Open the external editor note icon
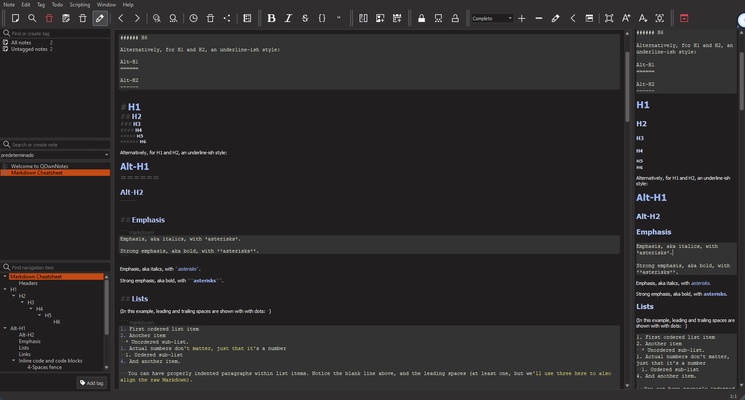 66,18
